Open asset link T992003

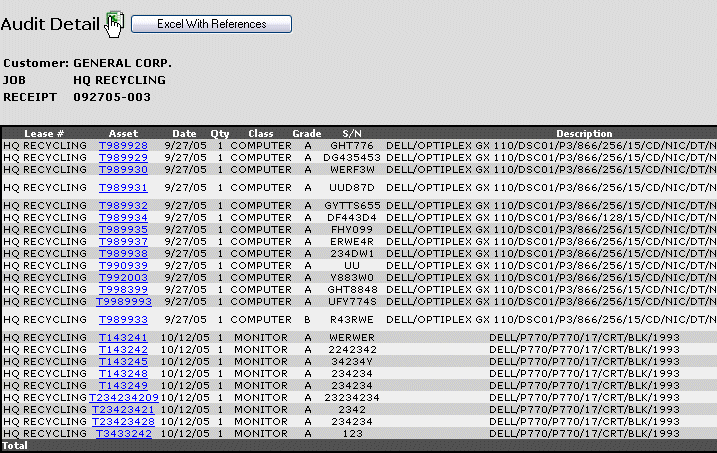(123, 277)
